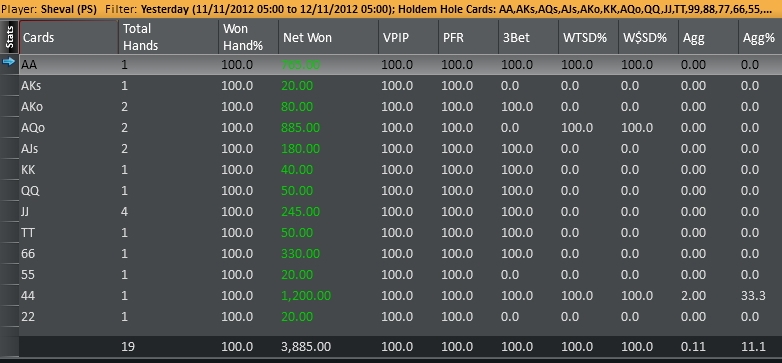The image size is (782, 363).
Task: Select the JJ row
Action: click(400, 212)
